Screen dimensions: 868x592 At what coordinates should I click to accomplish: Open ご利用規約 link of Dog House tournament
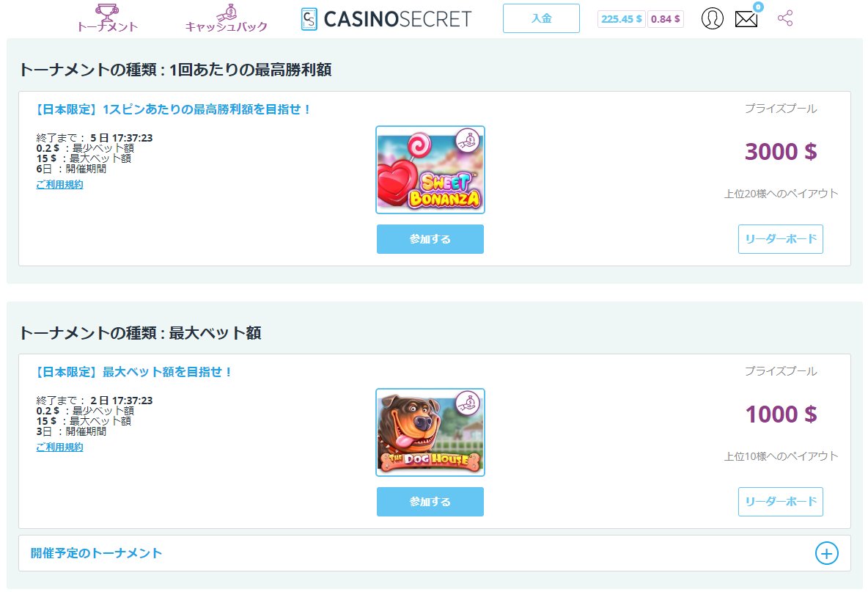point(60,447)
